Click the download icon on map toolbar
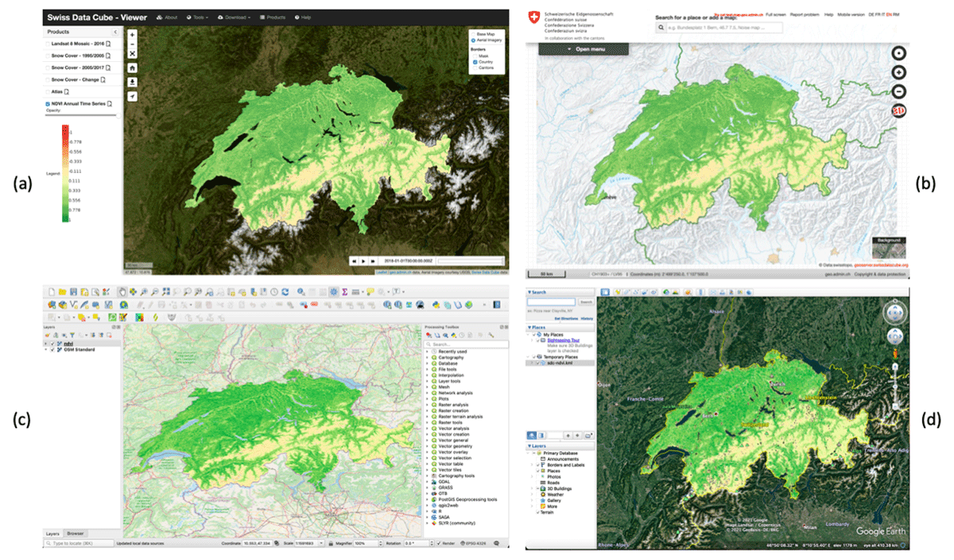Screen dimensions: 954x560 132,82
